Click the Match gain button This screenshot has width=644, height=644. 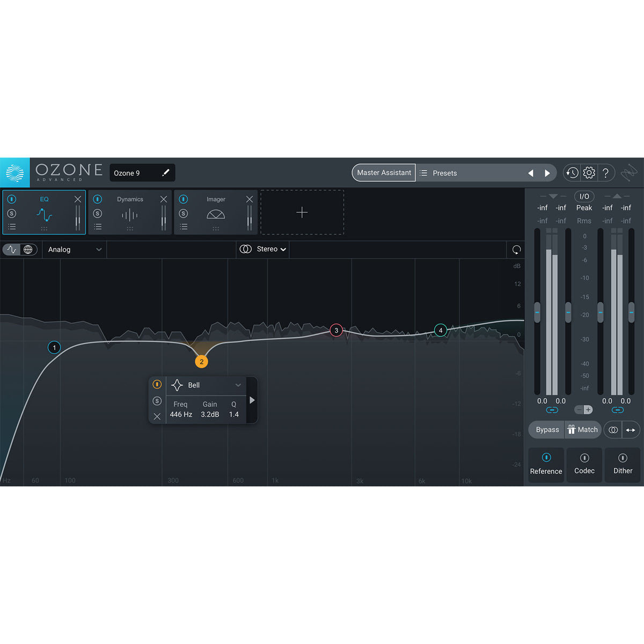[x=583, y=429]
